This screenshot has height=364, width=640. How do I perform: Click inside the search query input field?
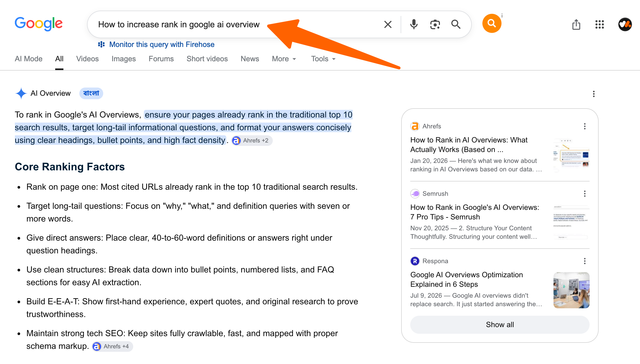click(x=236, y=24)
